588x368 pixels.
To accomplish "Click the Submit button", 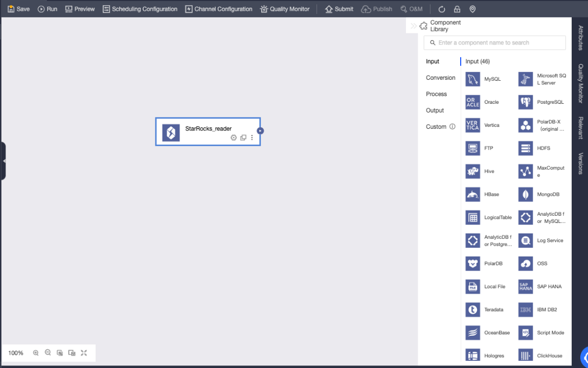I will coord(339,9).
